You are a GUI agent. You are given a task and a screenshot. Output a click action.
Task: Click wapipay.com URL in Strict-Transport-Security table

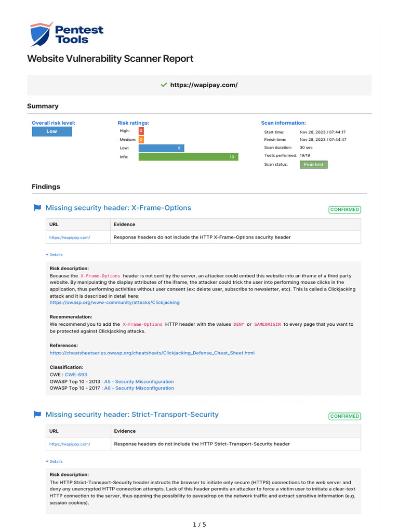(70, 444)
